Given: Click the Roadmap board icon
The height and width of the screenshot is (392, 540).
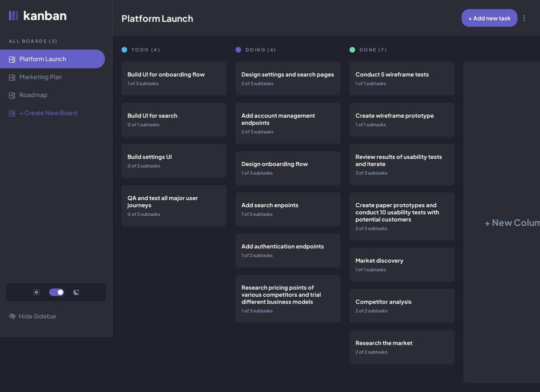Looking at the screenshot, I should (x=12, y=95).
